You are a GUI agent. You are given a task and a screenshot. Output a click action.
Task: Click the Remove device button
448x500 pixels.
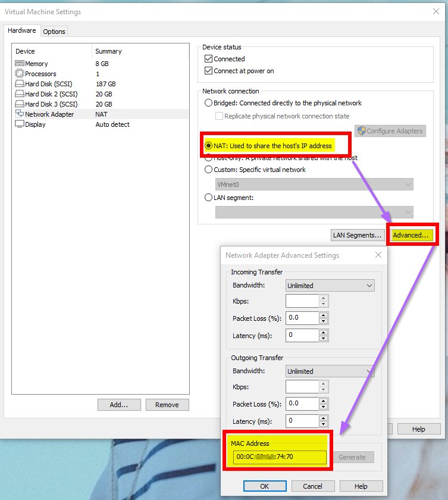click(x=167, y=405)
